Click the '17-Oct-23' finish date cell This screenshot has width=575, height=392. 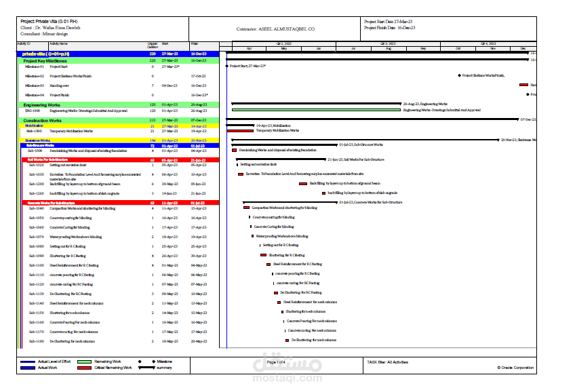click(x=199, y=76)
